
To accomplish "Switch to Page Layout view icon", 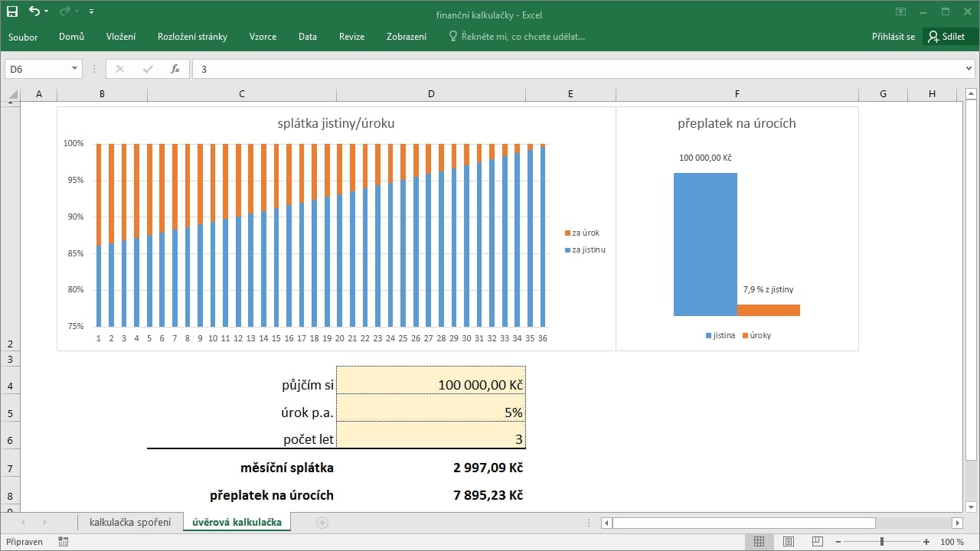I will (x=789, y=542).
